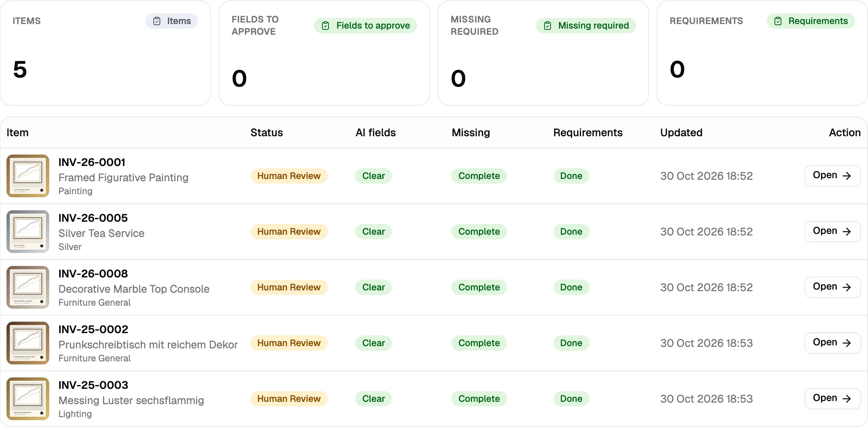The width and height of the screenshot is (868, 427).
Task: Click the arrow icon for INV-26-0005 Open
Action: [847, 231]
